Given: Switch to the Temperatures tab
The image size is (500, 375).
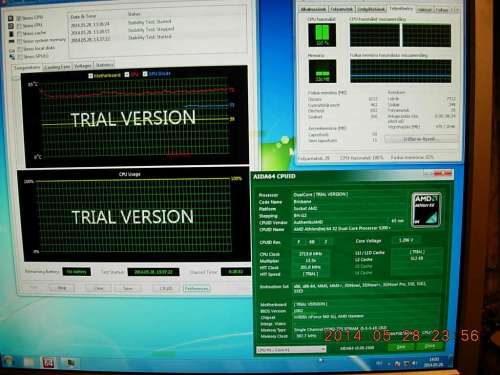Looking at the screenshot, I should click(x=27, y=67).
